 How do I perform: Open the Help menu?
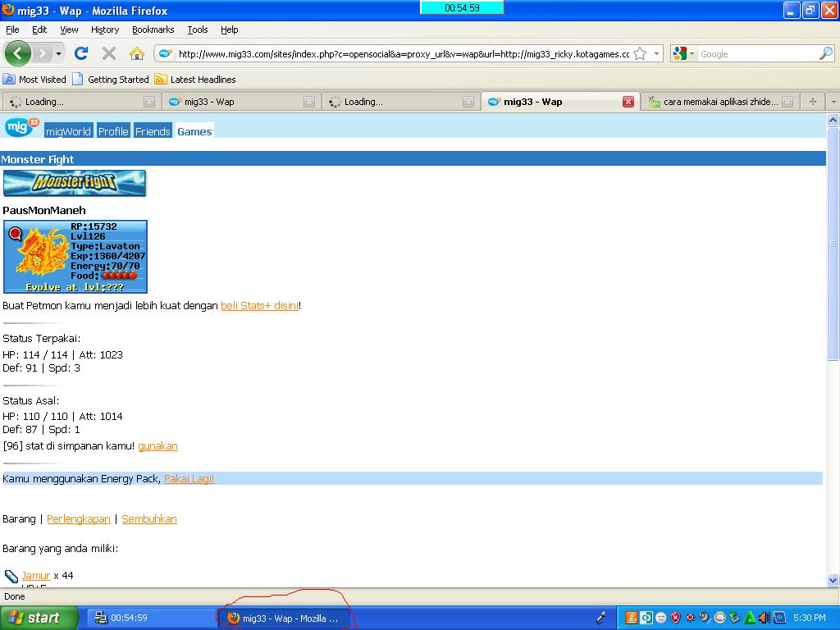230,30
